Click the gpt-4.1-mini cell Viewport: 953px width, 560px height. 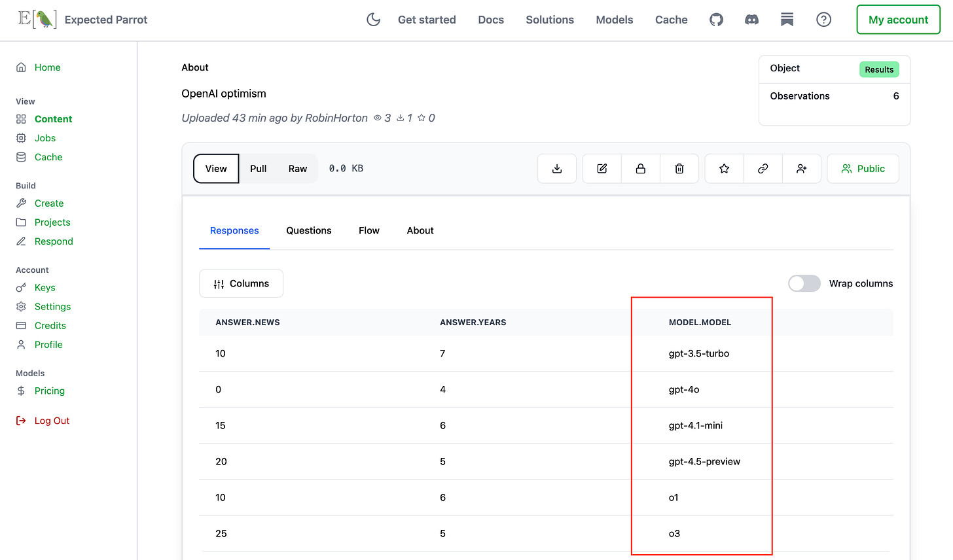696,425
